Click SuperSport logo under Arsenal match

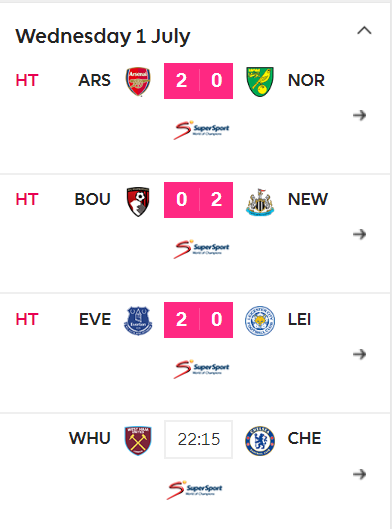pyautogui.click(x=201, y=130)
